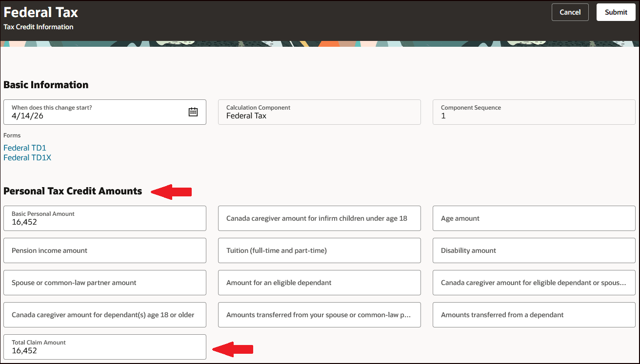640x364 pixels.
Task: Open the calendar date picker icon
Action: (x=193, y=112)
